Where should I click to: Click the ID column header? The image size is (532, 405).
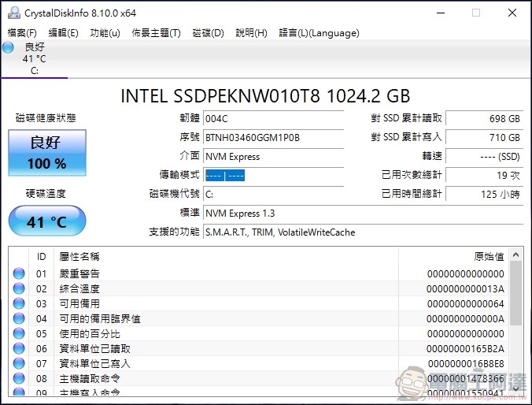(42, 257)
